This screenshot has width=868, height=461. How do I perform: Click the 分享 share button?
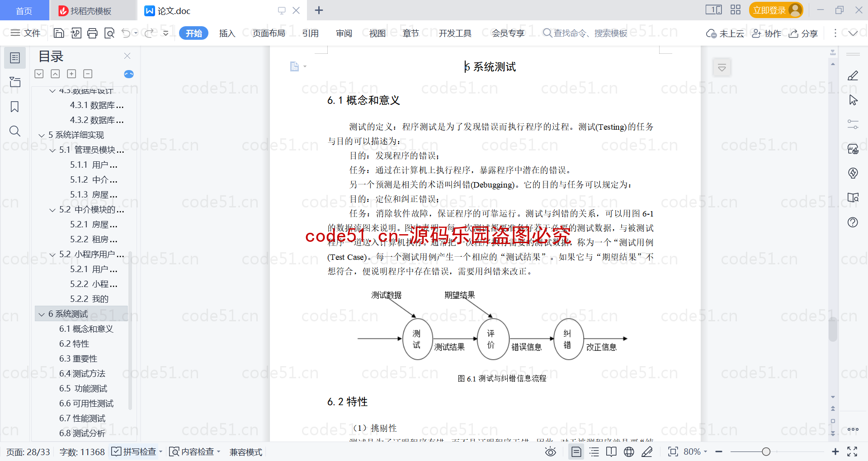(803, 33)
